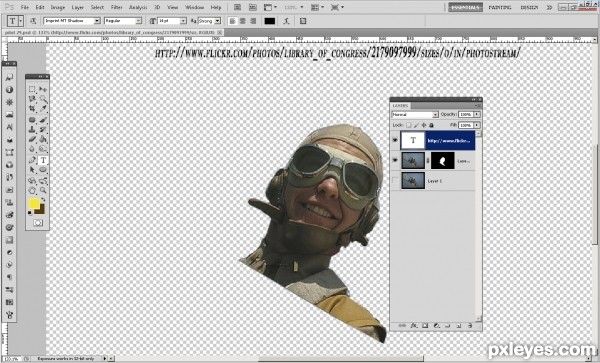Open anti-aliasing Strong dropdown
This screenshot has height=363, width=600.
coord(217,21)
